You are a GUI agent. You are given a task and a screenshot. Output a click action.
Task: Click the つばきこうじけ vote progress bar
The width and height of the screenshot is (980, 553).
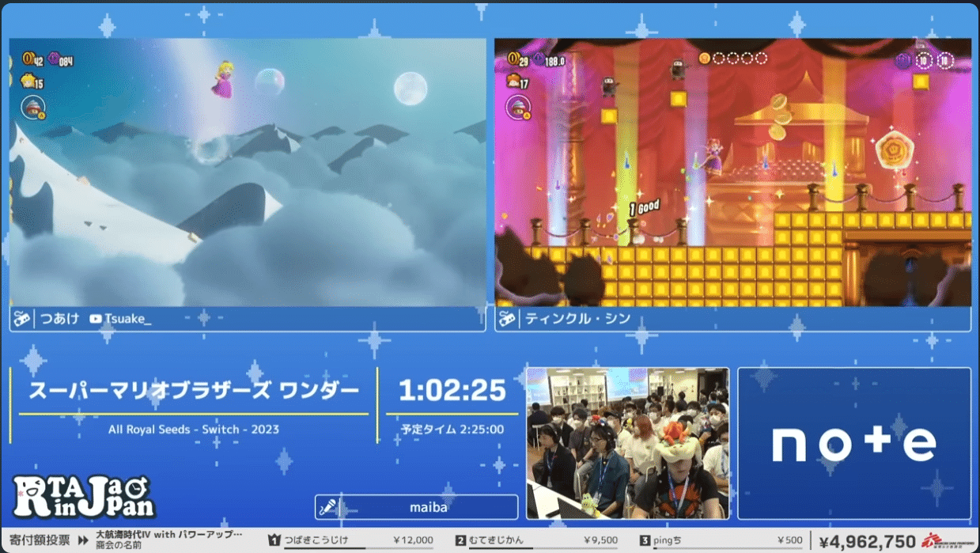click(358, 548)
